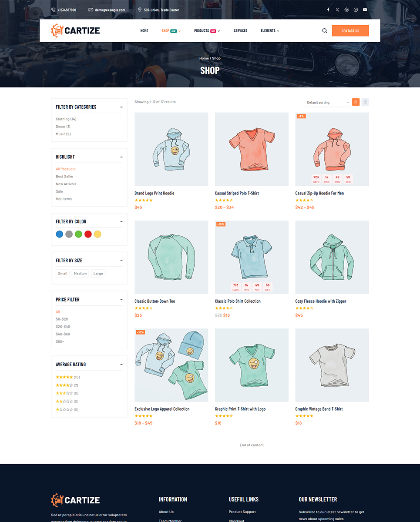Open the Pinterest social icon
Image resolution: width=420 pixels, height=522 pixels.
(x=346, y=10)
